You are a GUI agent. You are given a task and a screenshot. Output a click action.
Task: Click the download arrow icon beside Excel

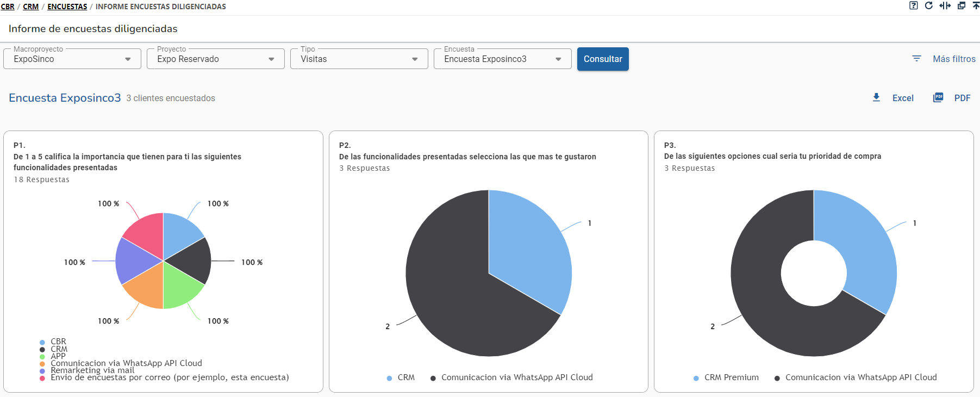click(x=876, y=97)
